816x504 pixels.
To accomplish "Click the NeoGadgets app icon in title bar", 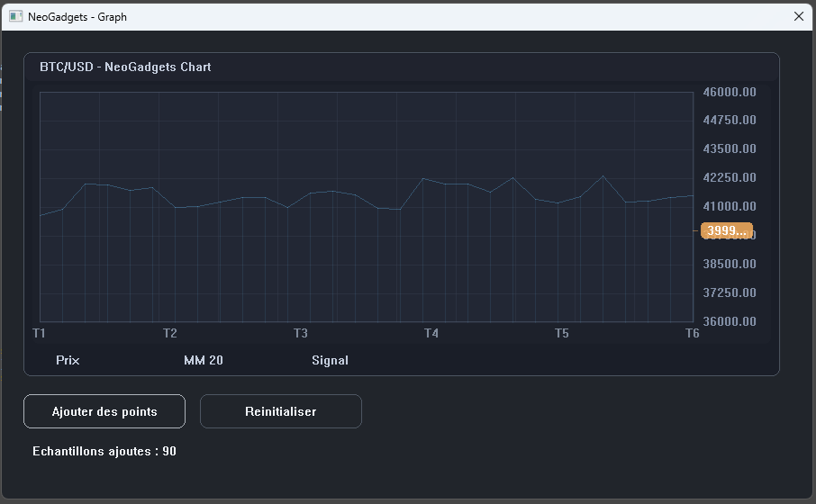I will click(15, 16).
